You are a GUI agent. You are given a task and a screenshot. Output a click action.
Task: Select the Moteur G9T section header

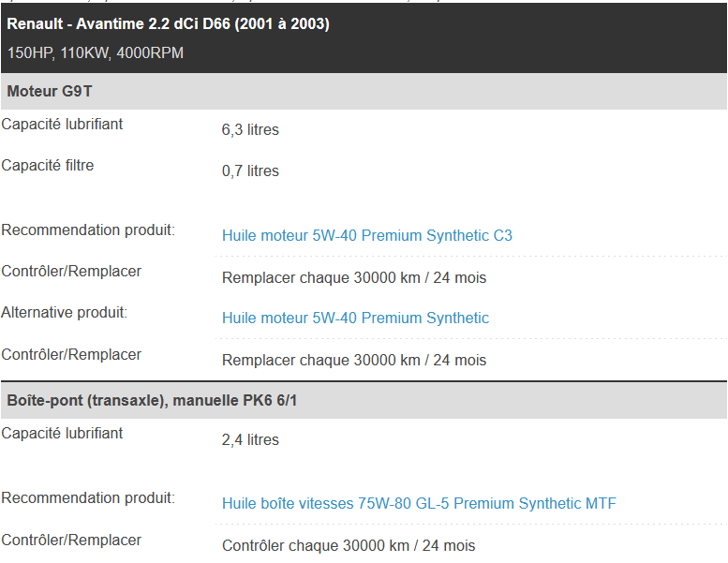pyautogui.click(x=50, y=92)
